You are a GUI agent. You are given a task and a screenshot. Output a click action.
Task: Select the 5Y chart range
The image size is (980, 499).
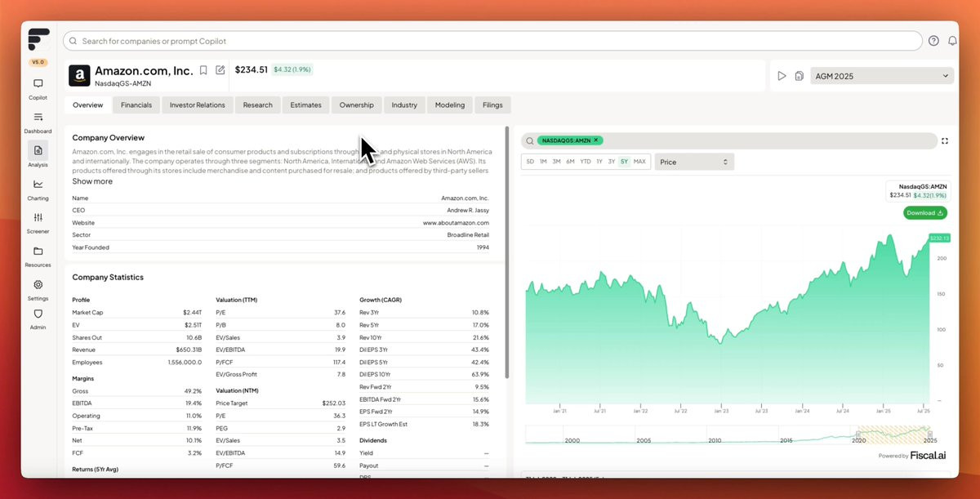coord(624,162)
